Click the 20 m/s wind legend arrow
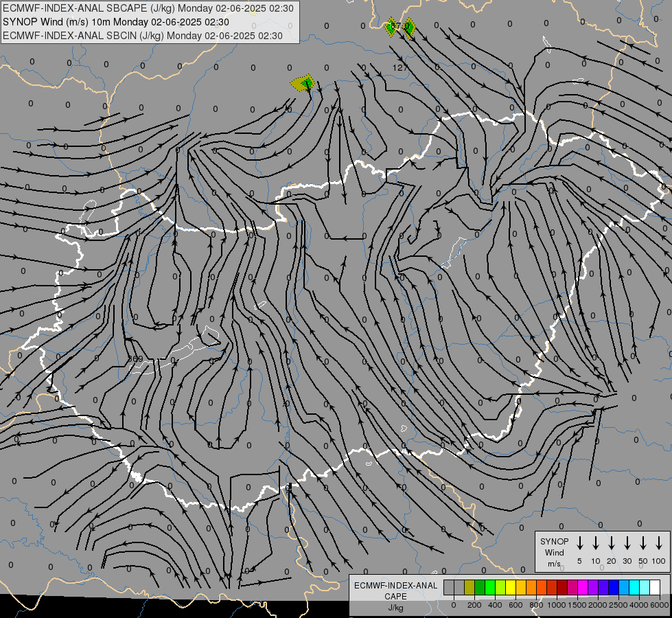672x618 pixels. point(612,543)
